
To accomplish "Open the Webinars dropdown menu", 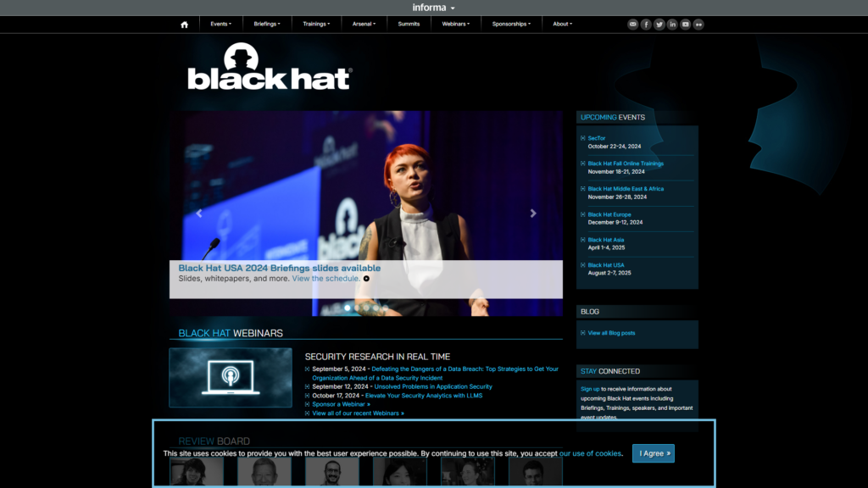I will [455, 24].
